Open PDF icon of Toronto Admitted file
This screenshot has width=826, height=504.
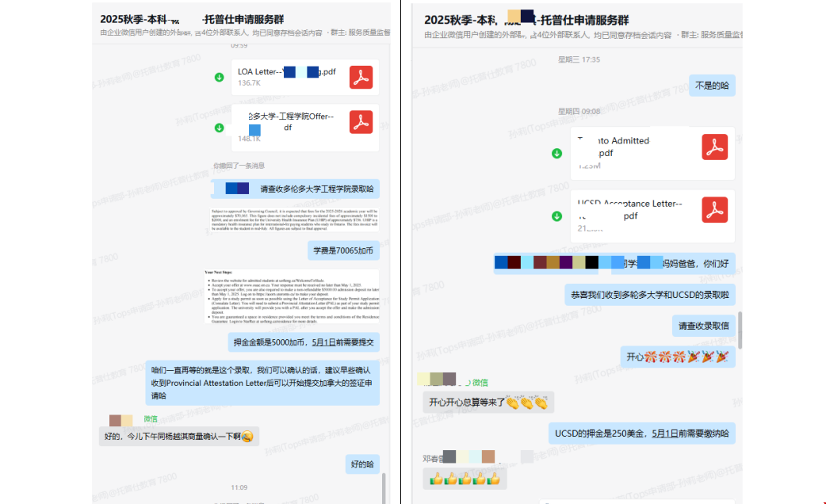pyautogui.click(x=714, y=147)
